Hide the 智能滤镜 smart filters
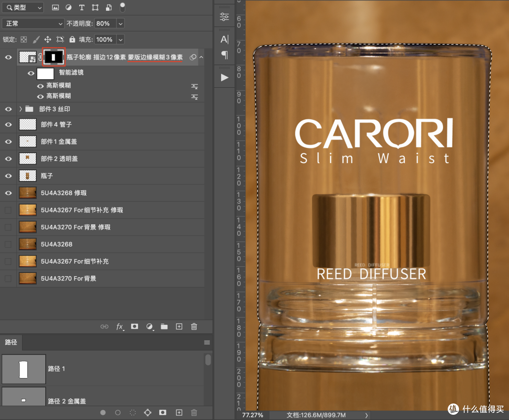The height and width of the screenshot is (420, 509). tap(31, 73)
